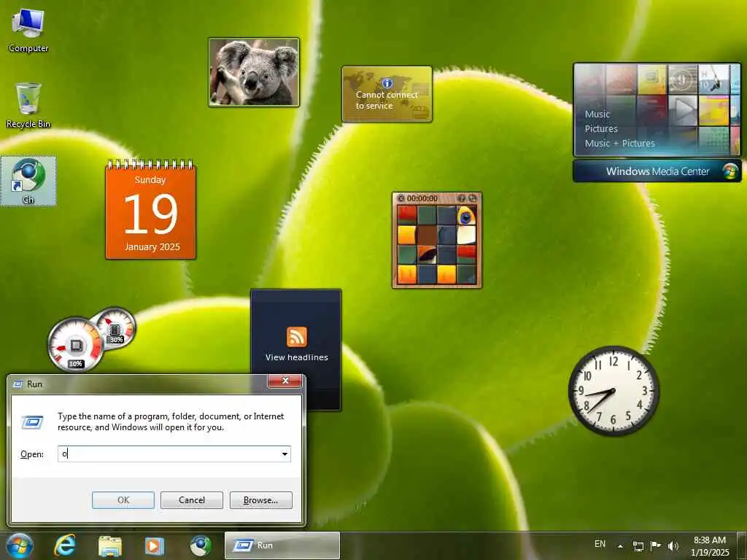This screenshot has height=560, width=747.
Task: Shuffle the picture puzzle tiles
Action: pos(472,198)
